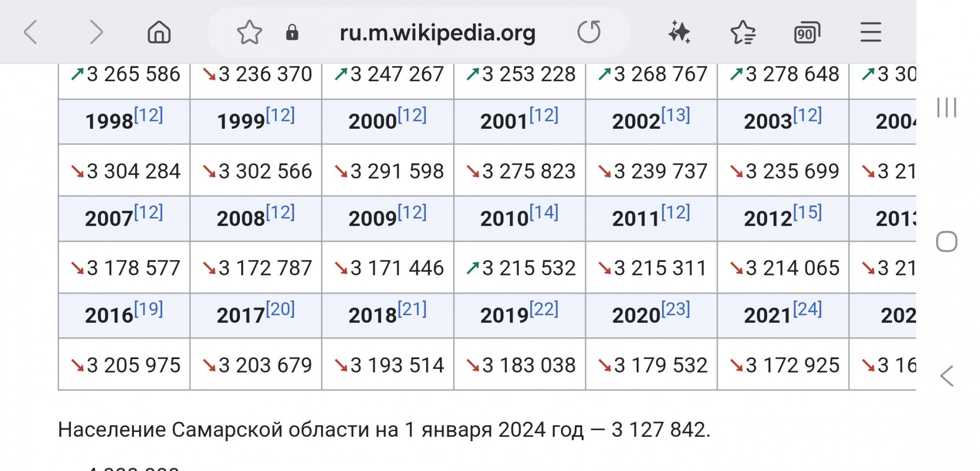980x471 pixels.
Task: Follow footnote [14] beside 2010
Action: (544, 212)
